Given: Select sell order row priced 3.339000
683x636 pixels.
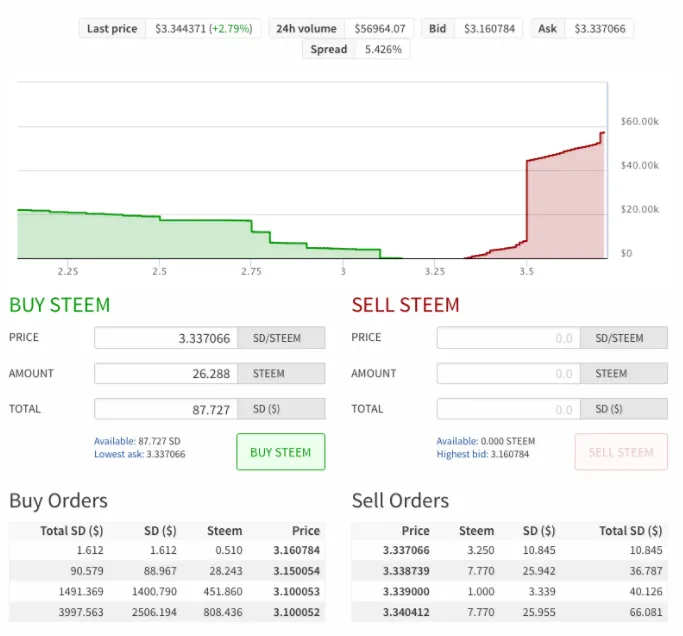Looking at the screenshot, I should pos(509,592).
